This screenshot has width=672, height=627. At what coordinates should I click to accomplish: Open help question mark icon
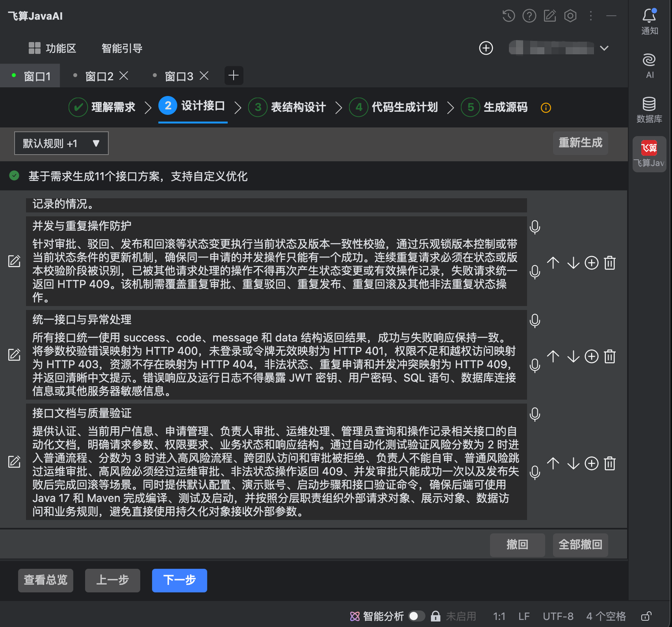coord(529,16)
